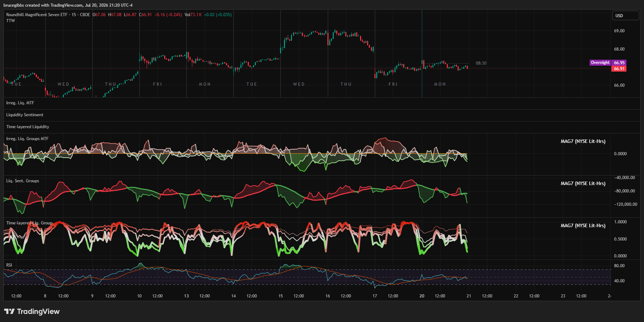644x322 pixels.
Task: Click the 66.00 price axis level
Action: 619,85
